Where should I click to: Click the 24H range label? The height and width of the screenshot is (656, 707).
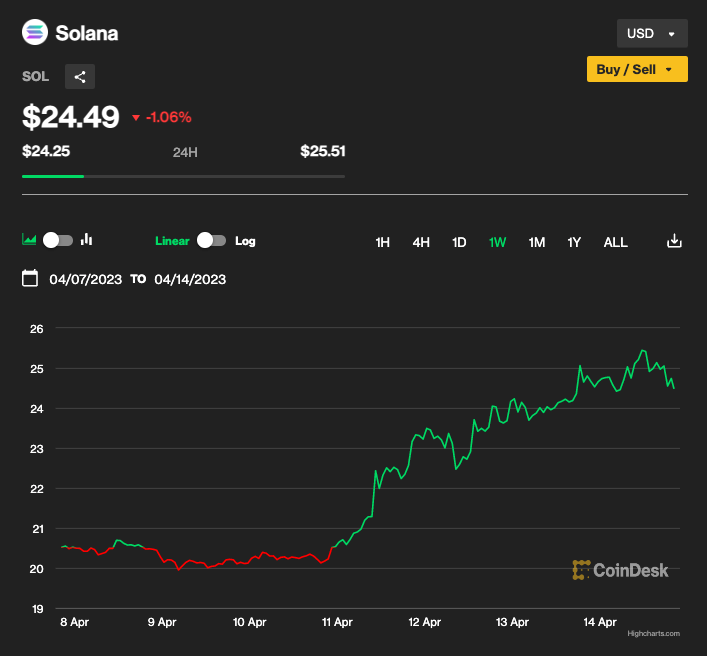[x=185, y=152]
